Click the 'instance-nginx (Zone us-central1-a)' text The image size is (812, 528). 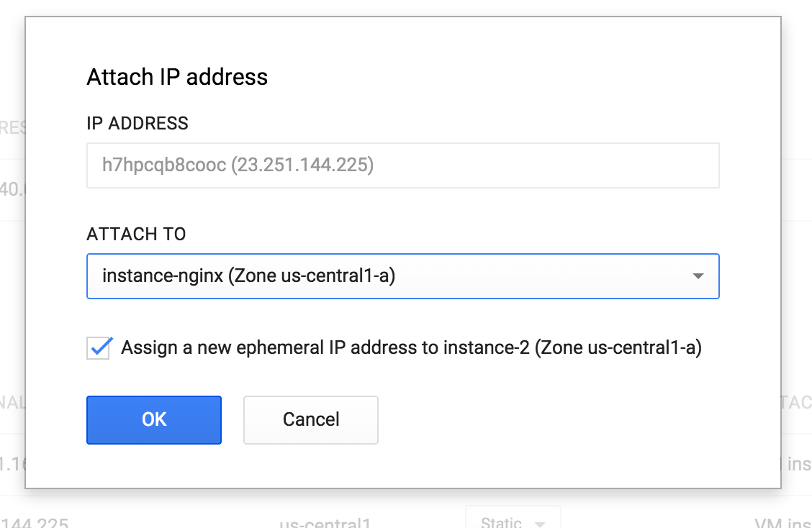[x=248, y=276]
